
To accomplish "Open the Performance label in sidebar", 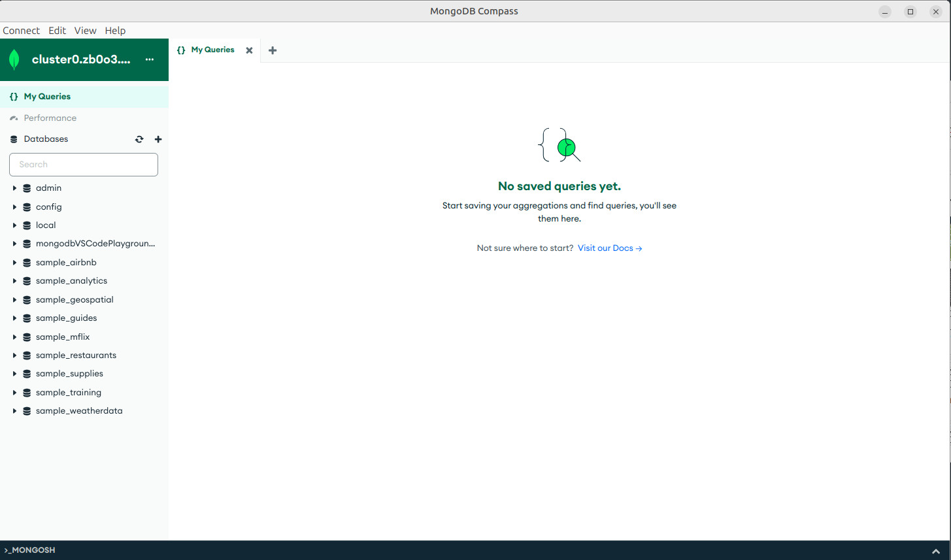I will tap(50, 118).
